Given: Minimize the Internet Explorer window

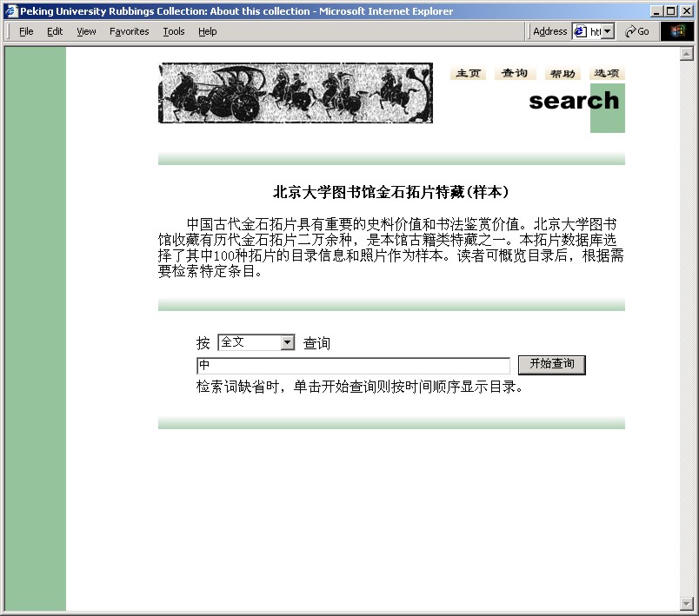Looking at the screenshot, I should click(x=656, y=11).
